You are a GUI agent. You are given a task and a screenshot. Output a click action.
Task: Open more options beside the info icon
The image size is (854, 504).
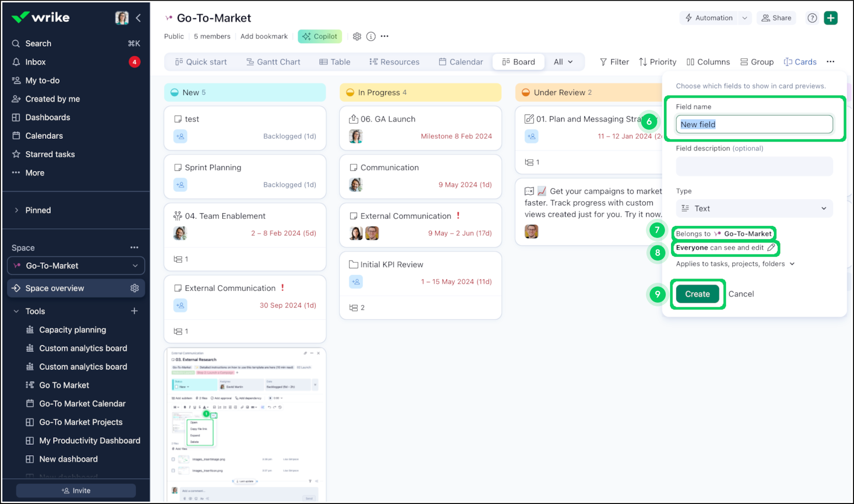point(385,36)
